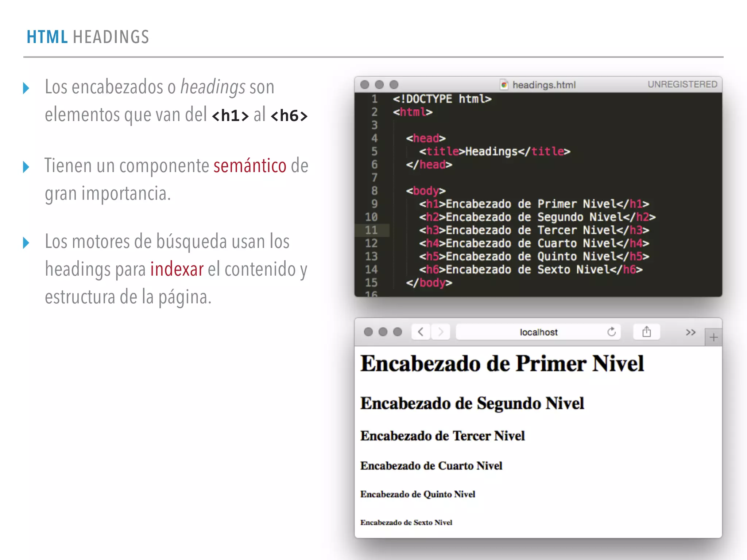Image resolution: width=747 pixels, height=560 pixels.
Task: Click the opening body tag on line 8
Action: (426, 191)
